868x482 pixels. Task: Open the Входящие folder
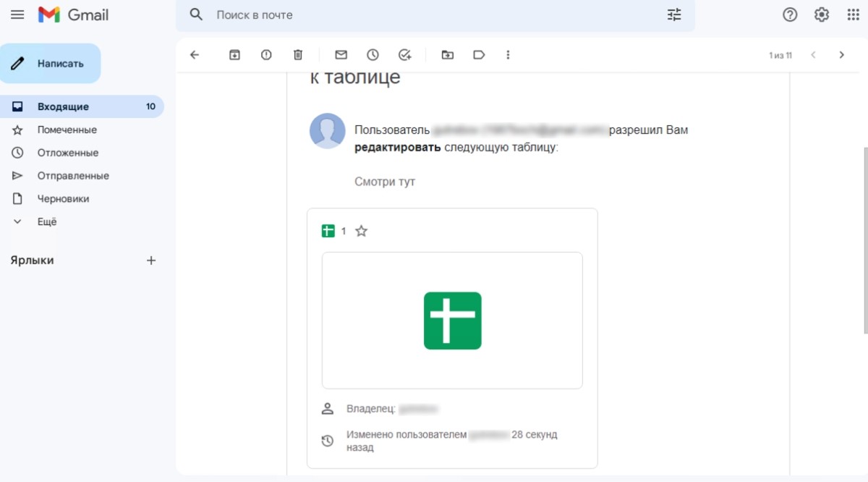coord(63,106)
